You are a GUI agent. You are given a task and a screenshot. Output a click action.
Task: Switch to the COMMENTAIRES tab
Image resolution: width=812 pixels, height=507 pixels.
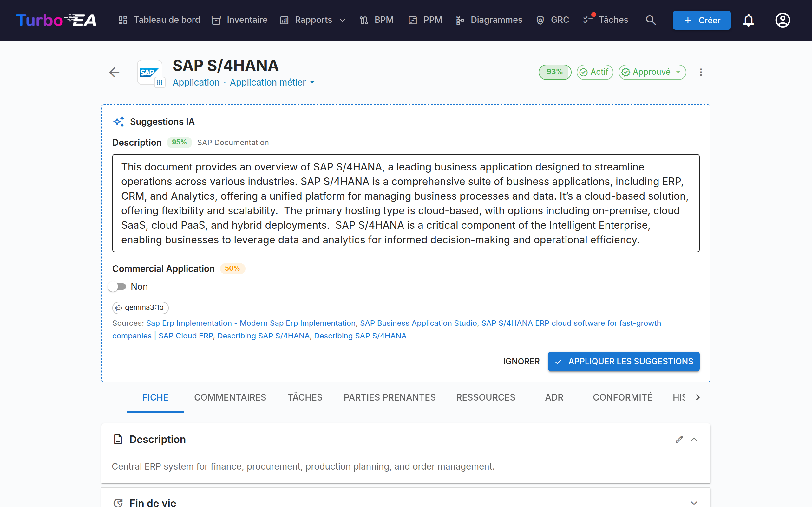click(x=230, y=397)
